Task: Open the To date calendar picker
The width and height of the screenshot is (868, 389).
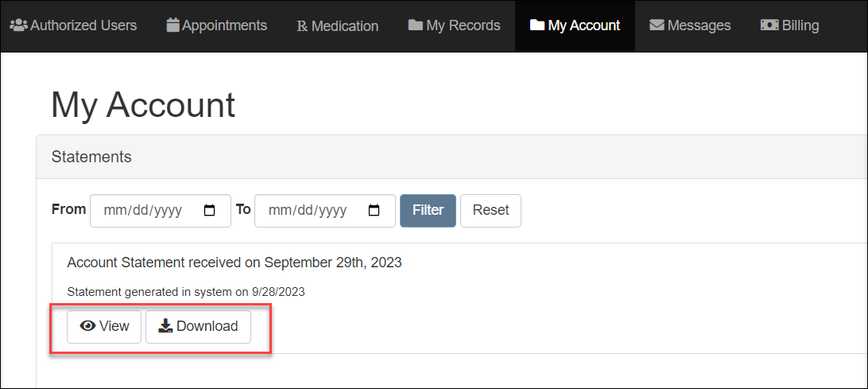Action: click(374, 211)
